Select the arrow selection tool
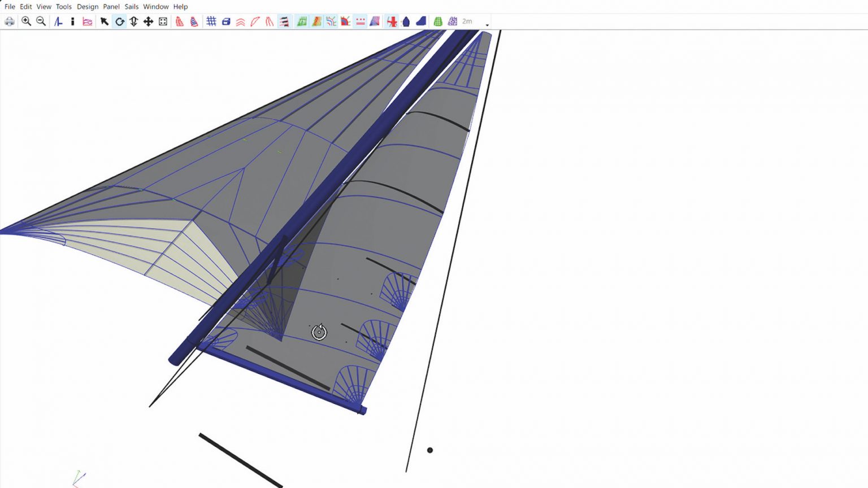 click(x=104, y=21)
